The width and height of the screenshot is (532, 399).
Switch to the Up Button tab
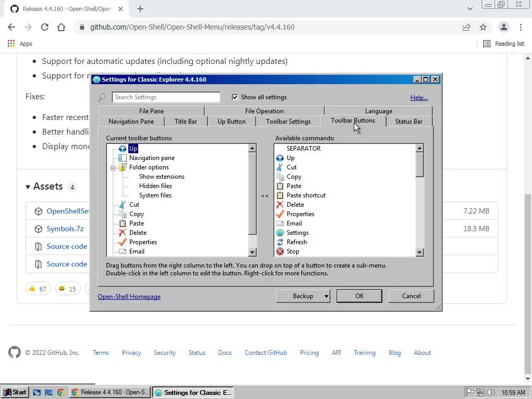pyautogui.click(x=232, y=122)
